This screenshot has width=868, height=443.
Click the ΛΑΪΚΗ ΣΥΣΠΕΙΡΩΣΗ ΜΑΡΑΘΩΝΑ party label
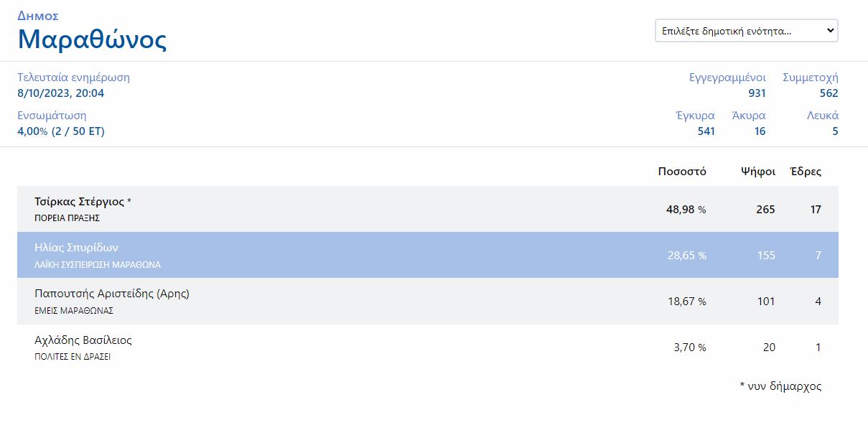[98, 264]
